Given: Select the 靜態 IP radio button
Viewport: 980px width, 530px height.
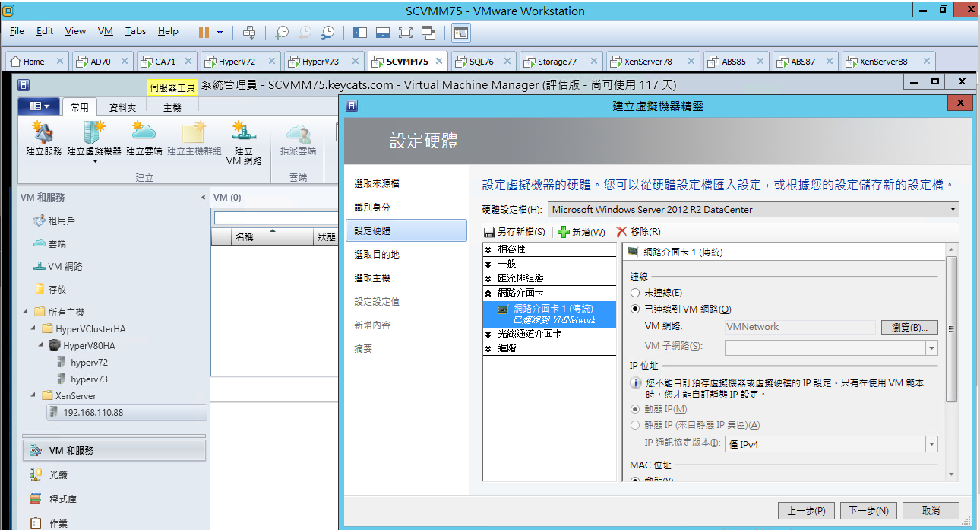Looking at the screenshot, I should point(635,425).
